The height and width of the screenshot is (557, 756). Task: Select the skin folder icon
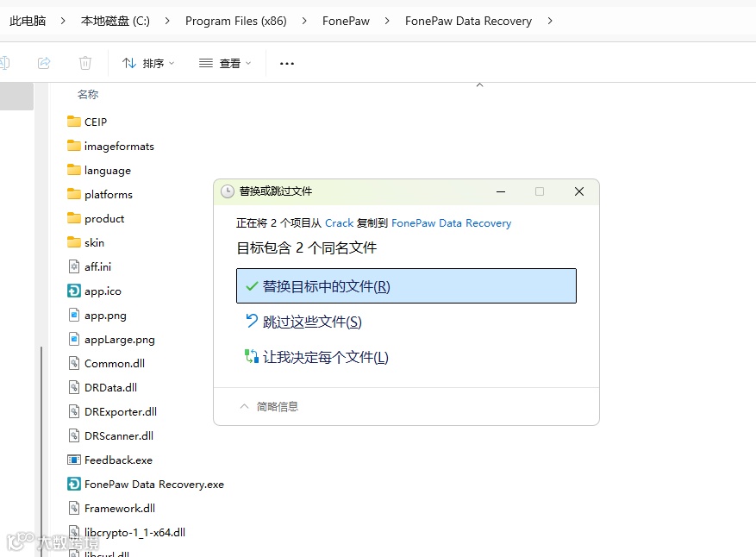(x=74, y=242)
